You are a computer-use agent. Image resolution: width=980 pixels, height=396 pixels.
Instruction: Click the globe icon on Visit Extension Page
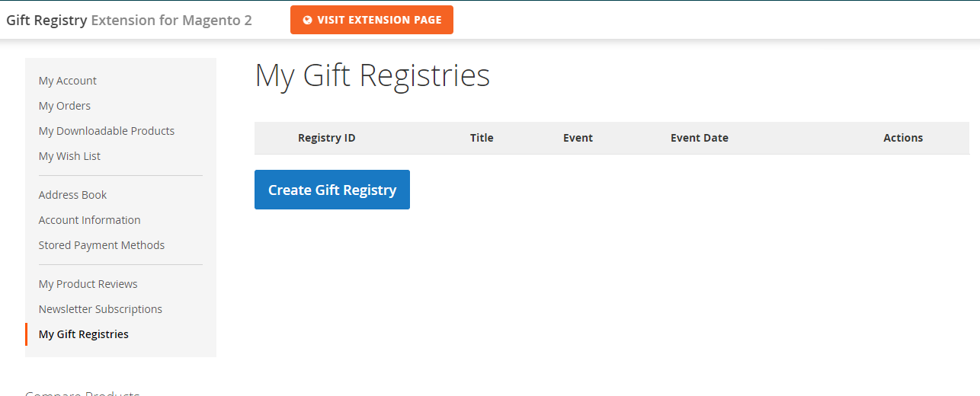click(x=308, y=21)
